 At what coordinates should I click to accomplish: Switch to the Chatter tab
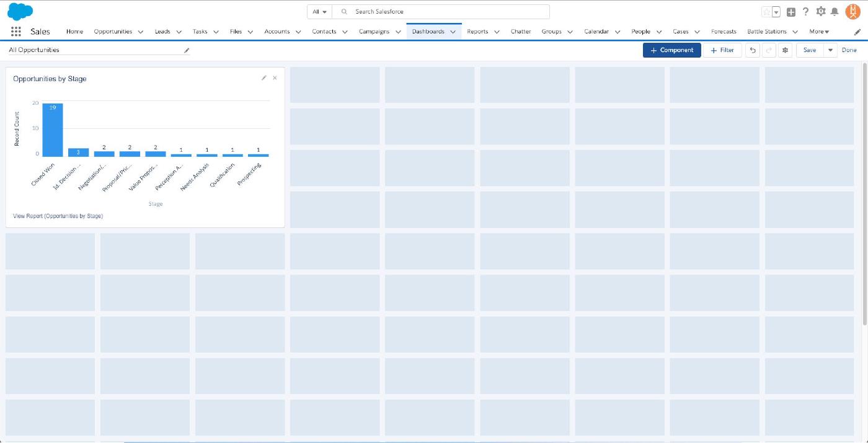click(x=520, y=32)
